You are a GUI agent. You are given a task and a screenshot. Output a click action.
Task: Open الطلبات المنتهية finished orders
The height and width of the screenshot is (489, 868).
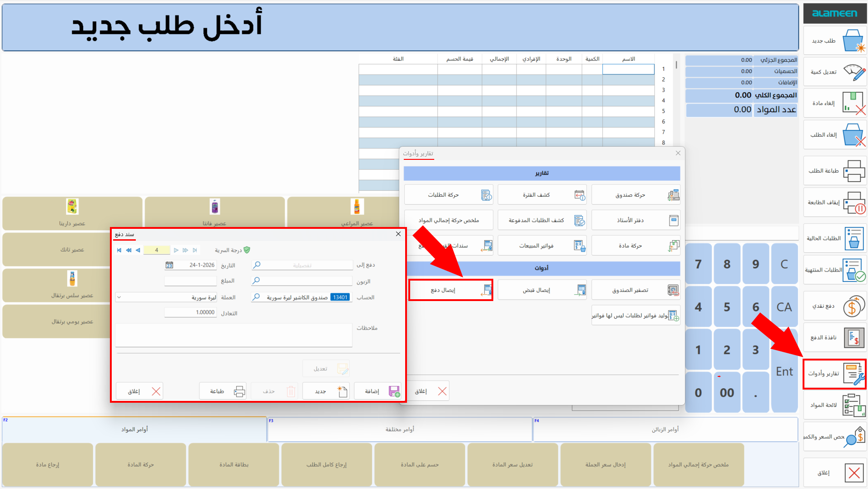pos(835,270)
